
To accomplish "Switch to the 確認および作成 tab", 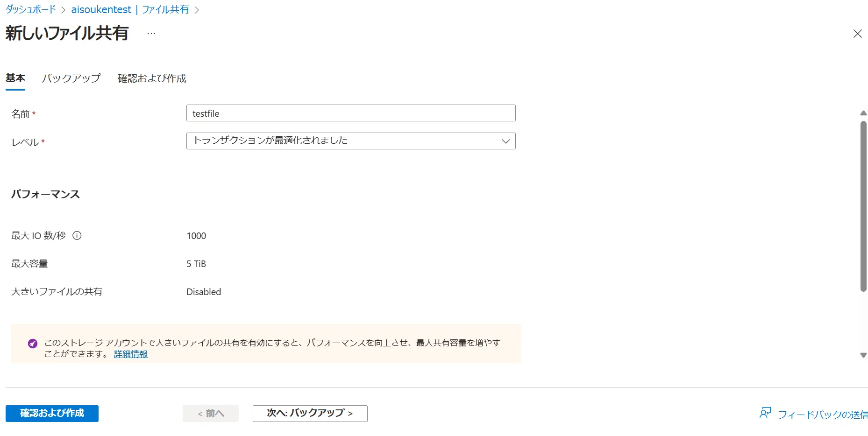I will coord(152,78).
